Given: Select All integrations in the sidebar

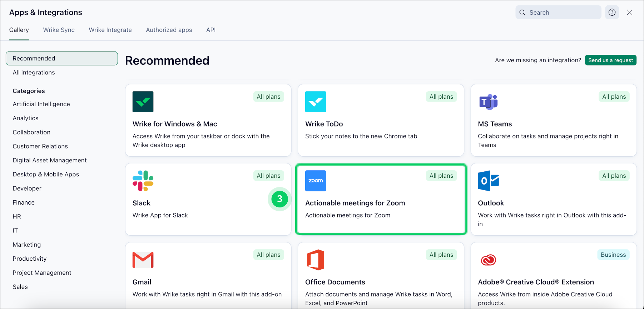Looking at the screenshot, I should [x=34, y=73].
